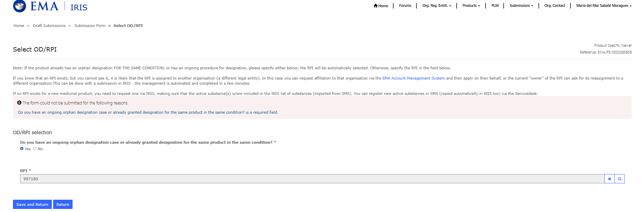Expand the Products dropdown menu

tap(471, 6)
